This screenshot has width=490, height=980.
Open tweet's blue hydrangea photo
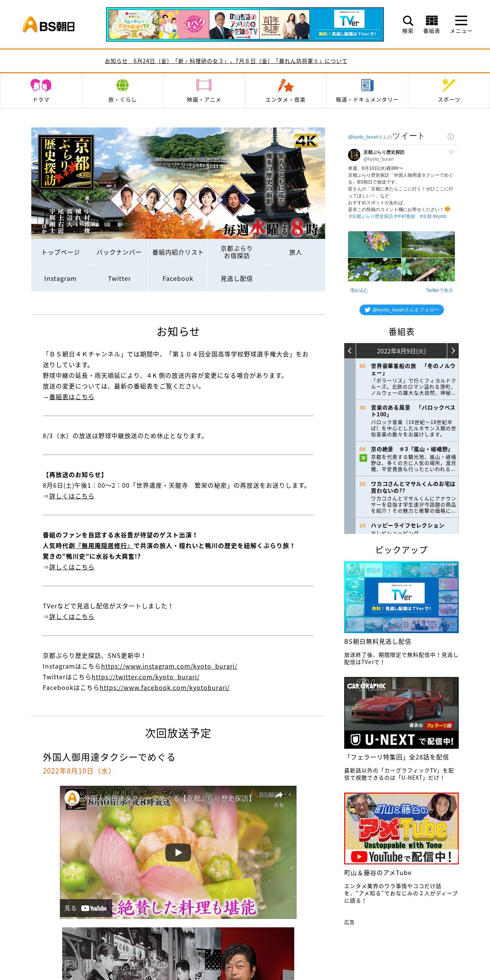coord(374,269)
